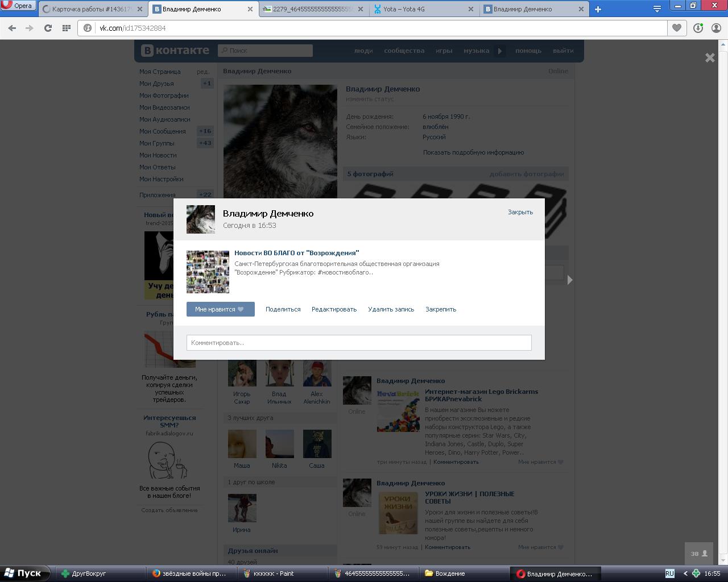The height and width of the screenshot is (582, 728).
Task: Open ДругВокруг in the taskbar
Action: coord(99,573)
